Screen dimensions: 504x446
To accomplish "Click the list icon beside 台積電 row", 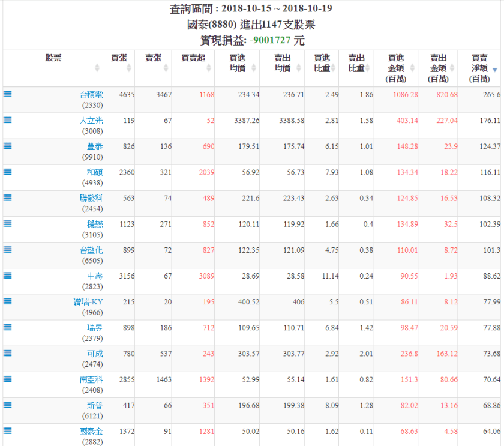I will tap(8, 94).
